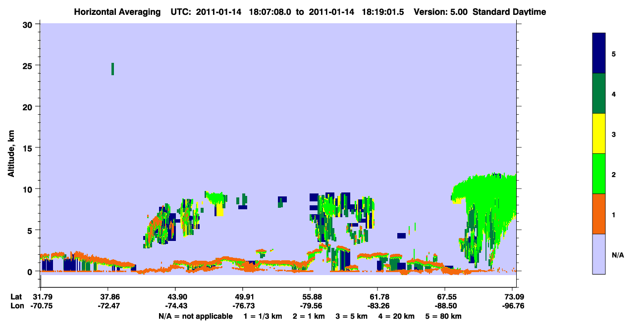The image size is (644, 330).
Task: Click legend text '1 = 1/3 km'
Action: click(263, 316)
